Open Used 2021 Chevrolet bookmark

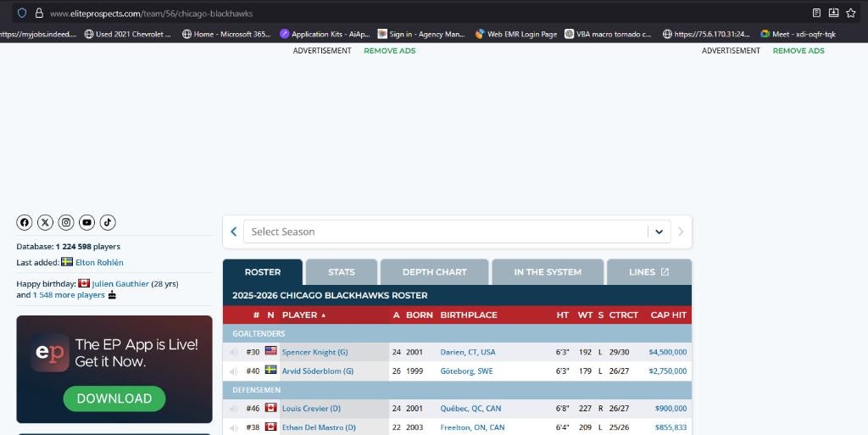[x=128, y=34]
